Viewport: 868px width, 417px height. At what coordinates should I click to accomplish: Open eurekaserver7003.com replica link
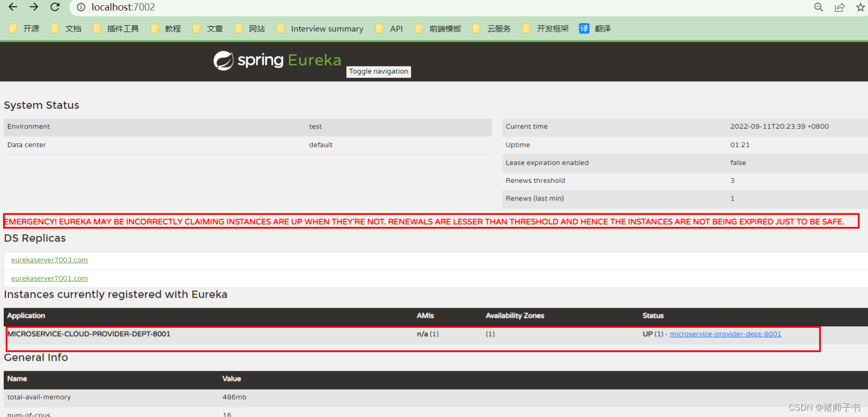click(49, 260)
